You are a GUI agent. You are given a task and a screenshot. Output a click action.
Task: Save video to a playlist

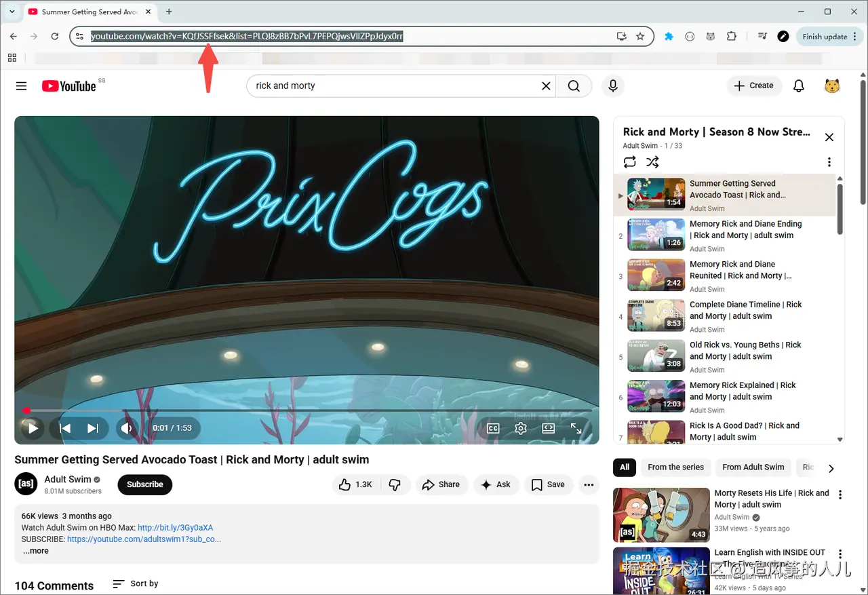pyautogui.click(x=548, y=484)
